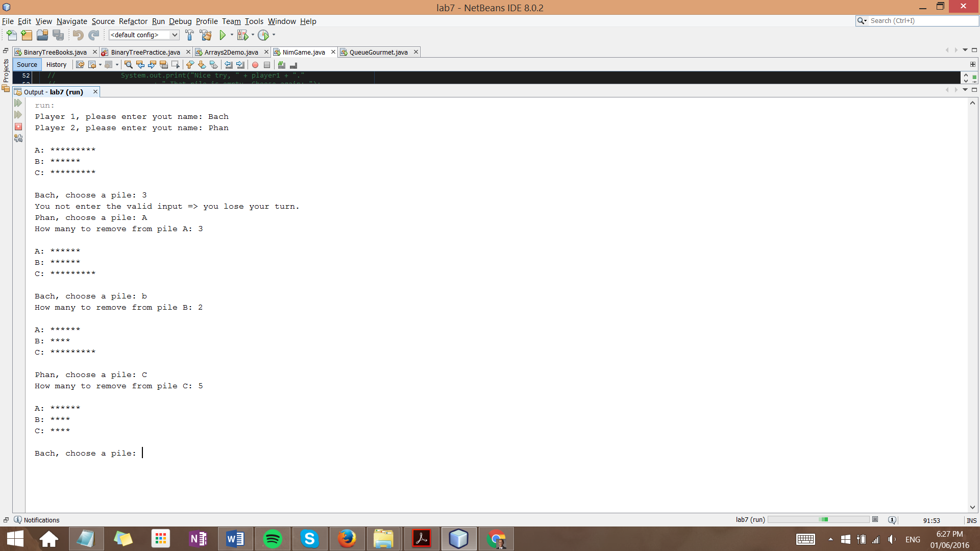The width and height of the screenshot is (980, 551).
Task: Switch the editor to Source view
Action: [x=27, y=65]
